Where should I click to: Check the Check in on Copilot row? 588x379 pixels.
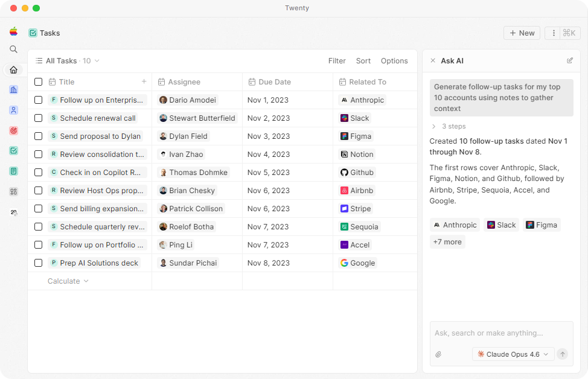38,173
